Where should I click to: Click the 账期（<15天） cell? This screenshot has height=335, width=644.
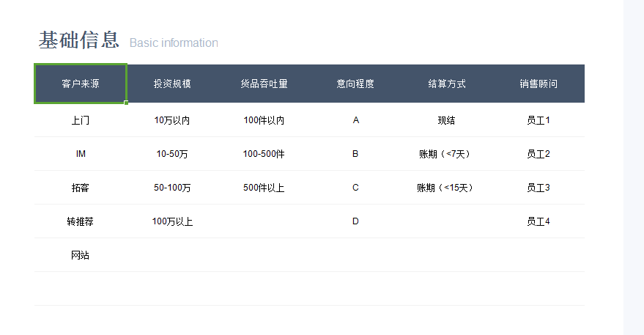coord(447,188)
